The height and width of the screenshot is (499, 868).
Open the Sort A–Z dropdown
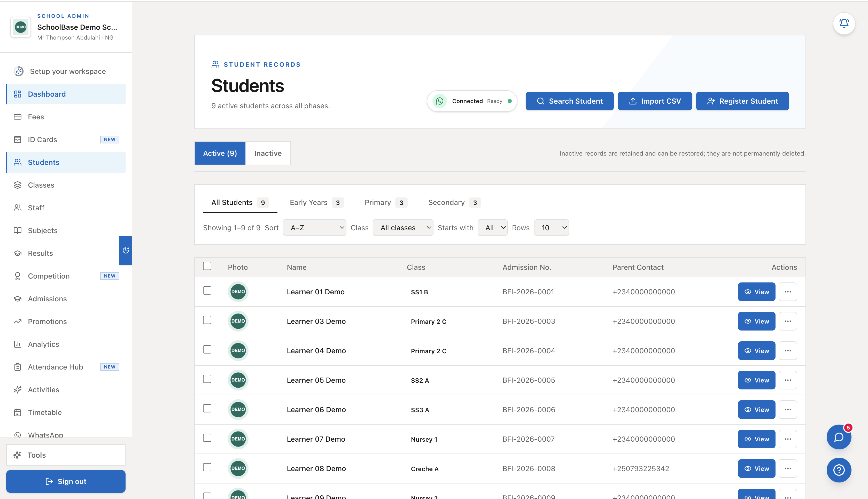coord(314,228)
